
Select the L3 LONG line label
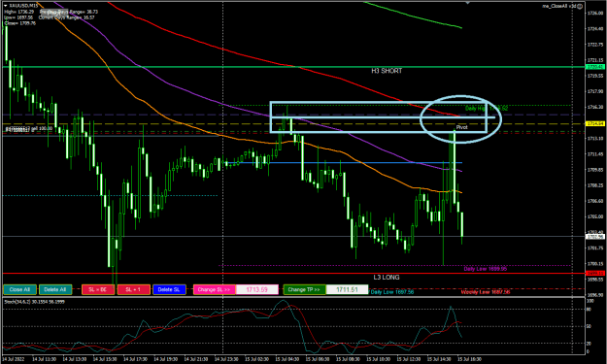pos(387,278)
